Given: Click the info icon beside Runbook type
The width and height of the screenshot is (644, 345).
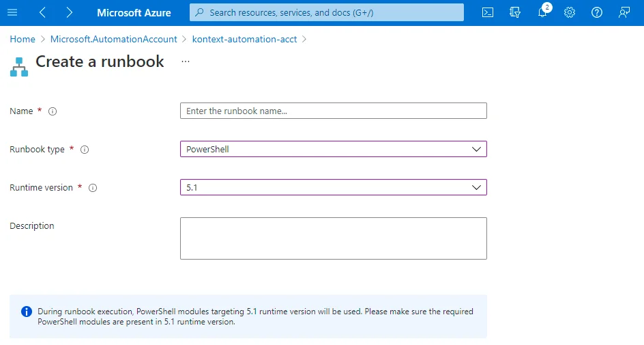Looking at the screenshot, I should [85, 150].
